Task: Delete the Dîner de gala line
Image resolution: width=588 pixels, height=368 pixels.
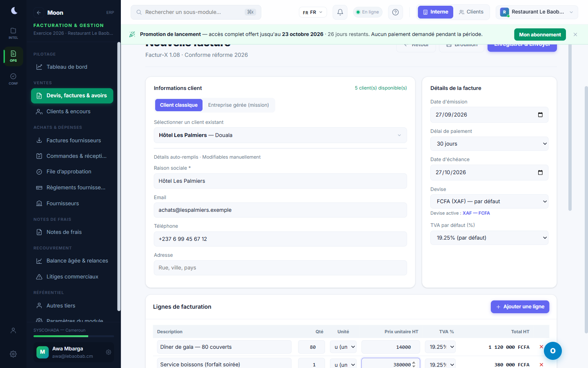Action: (541, 347)
